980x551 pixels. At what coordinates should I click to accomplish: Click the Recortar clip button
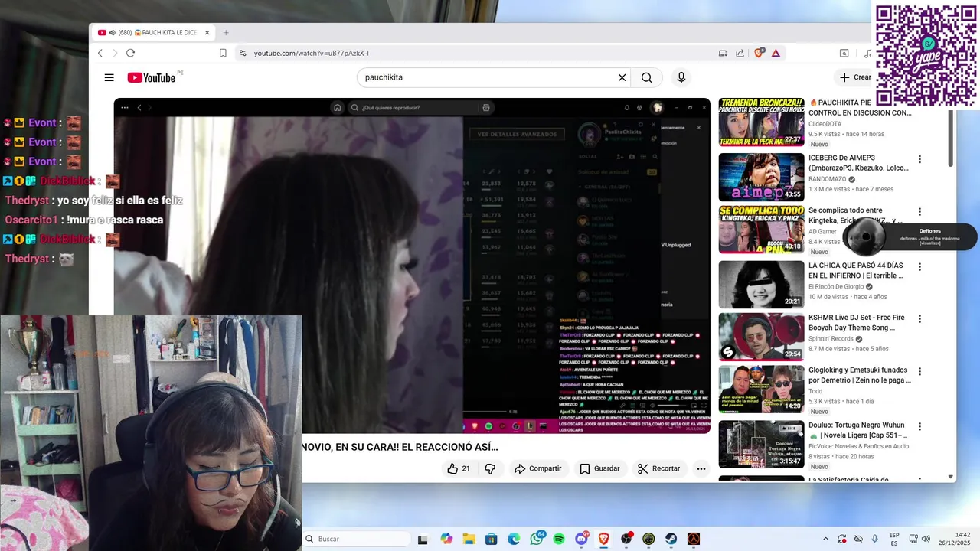(658, 468)
